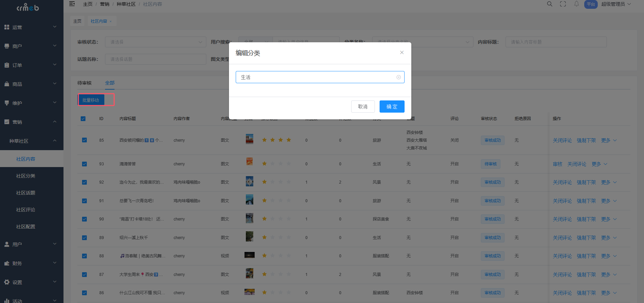Clear the 生活 input with the clear icon
The height and width of the screenshot is (303, 644).
398,77
